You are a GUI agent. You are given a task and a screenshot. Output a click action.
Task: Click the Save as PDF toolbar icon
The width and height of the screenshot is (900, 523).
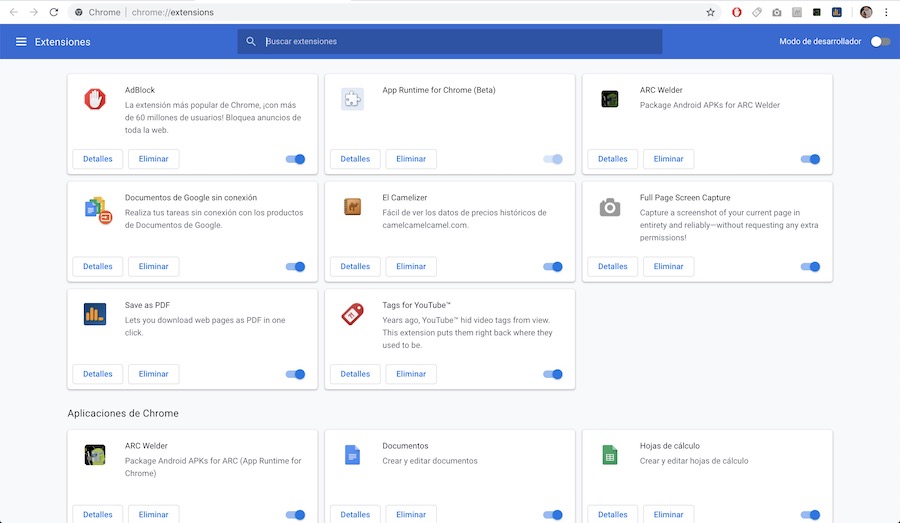click(837, 12)
